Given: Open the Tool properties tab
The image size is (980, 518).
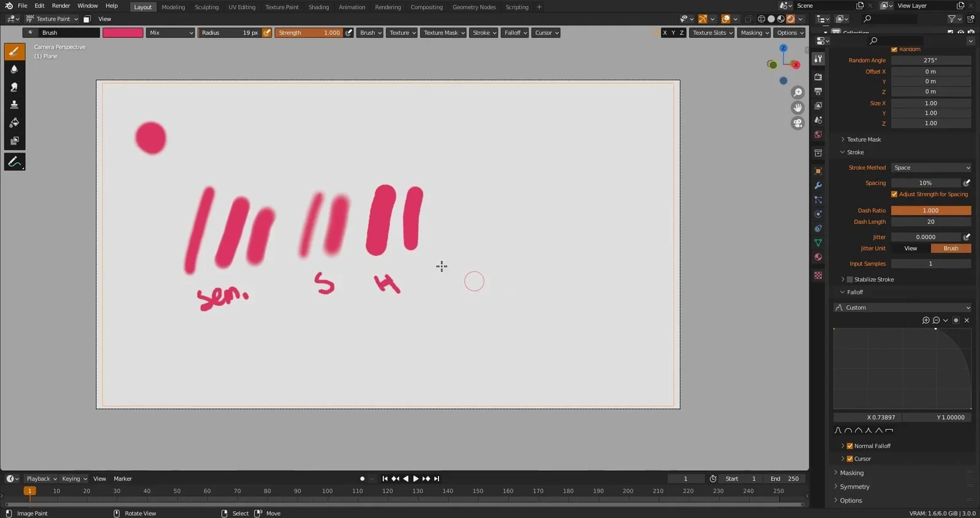Looking at the screenshot, I should [818, 59].
